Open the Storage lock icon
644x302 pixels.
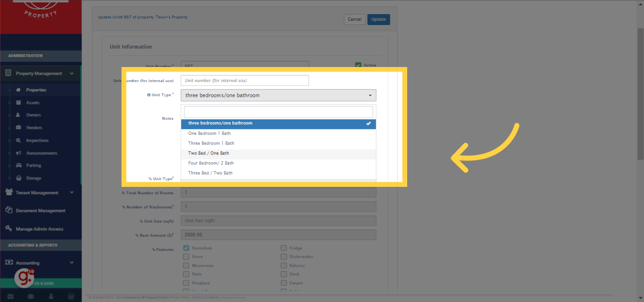pyautogui.click(x=19, y=178)
